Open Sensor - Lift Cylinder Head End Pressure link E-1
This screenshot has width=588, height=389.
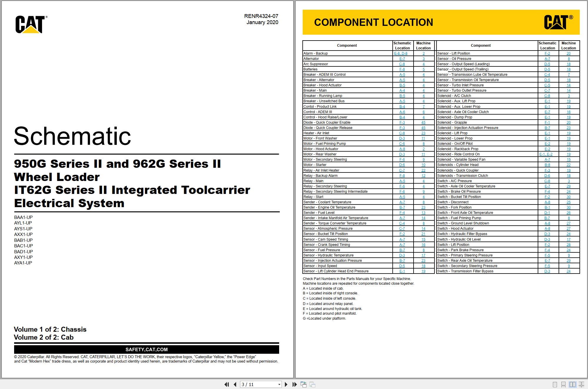402,271
